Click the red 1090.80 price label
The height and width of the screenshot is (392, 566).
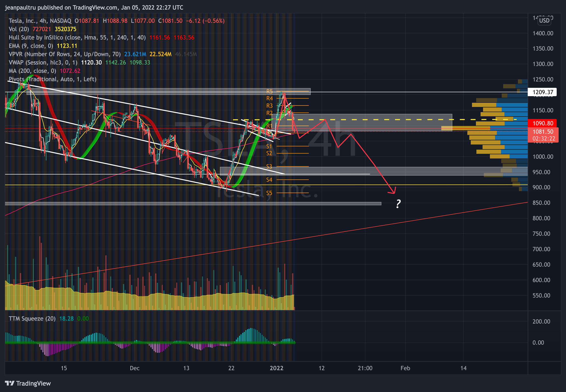[x=543, y=123]
